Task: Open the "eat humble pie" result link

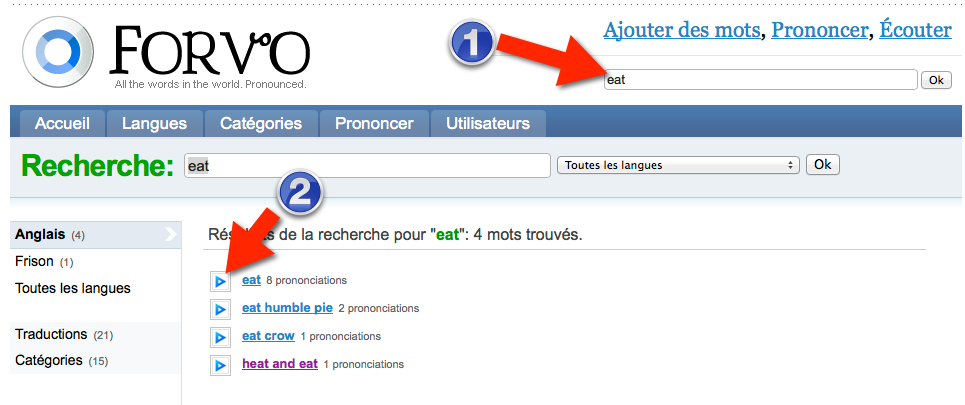Action: click(x=287, y=308)
